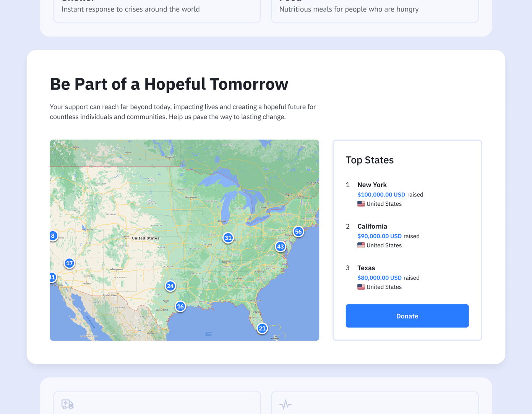The height and width of the screenshot is (414, 532).
Task: Click the map marker labeled 8
Action: pyautogui.click(x=53, y=235)
